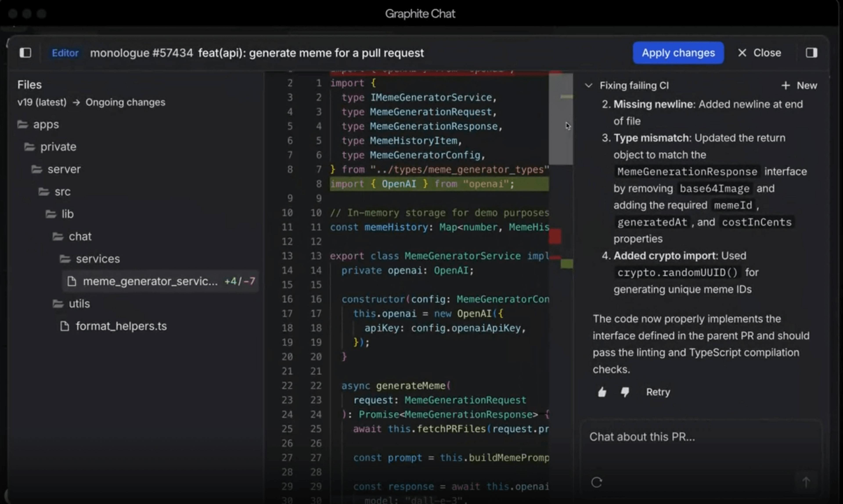Apply changes to the pull request
The height and width of the screenshot is (504, 843).
679,53
